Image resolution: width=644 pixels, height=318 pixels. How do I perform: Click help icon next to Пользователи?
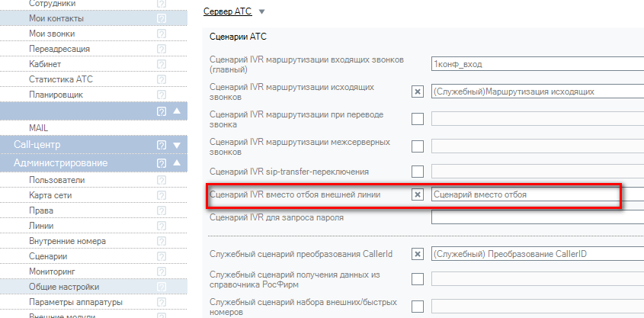tap(162, 180)
